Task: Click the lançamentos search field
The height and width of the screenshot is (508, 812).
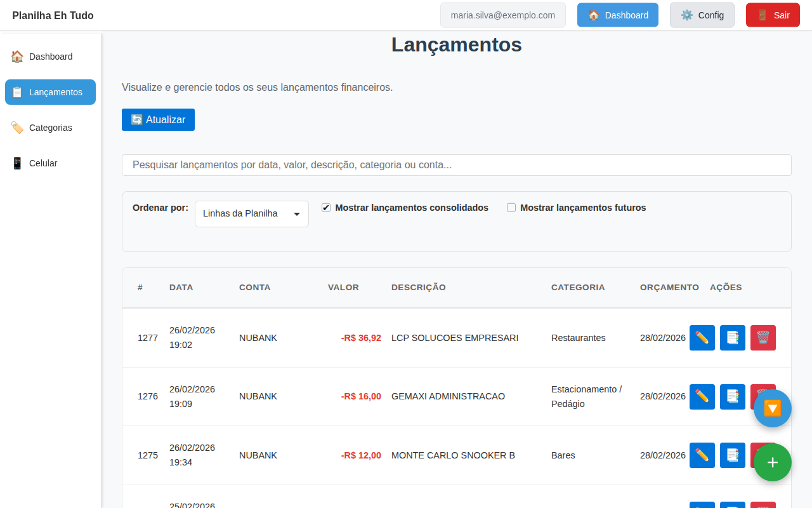Action: point(456,164)
